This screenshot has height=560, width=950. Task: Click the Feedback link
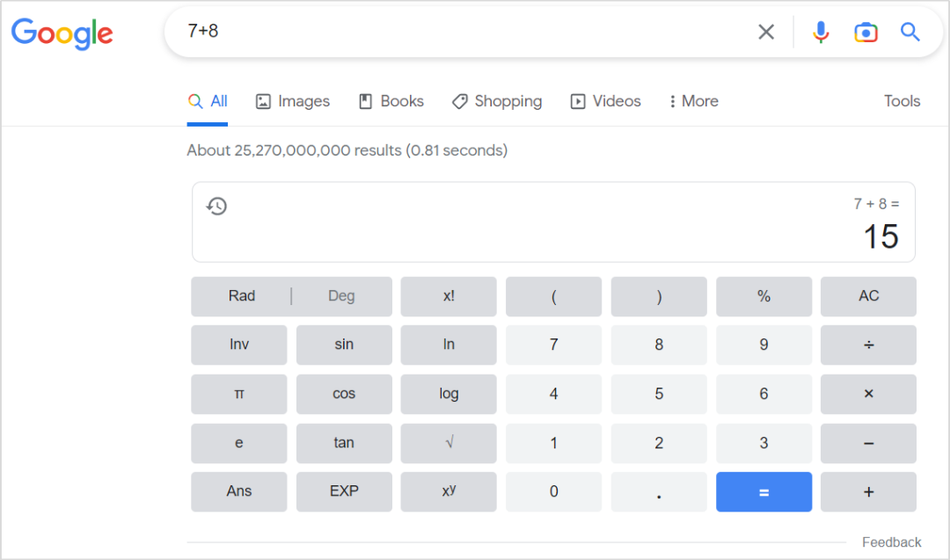(x=891, y=542)
